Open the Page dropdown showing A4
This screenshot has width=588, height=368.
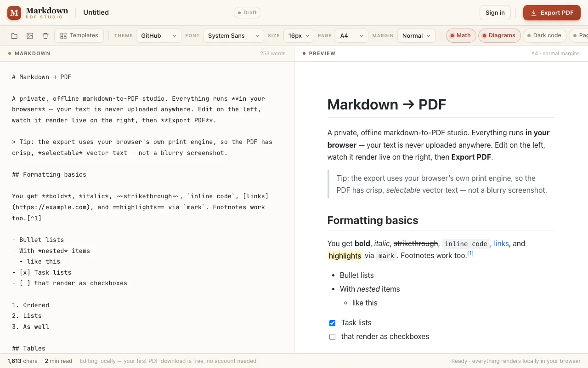click(352, 36)
